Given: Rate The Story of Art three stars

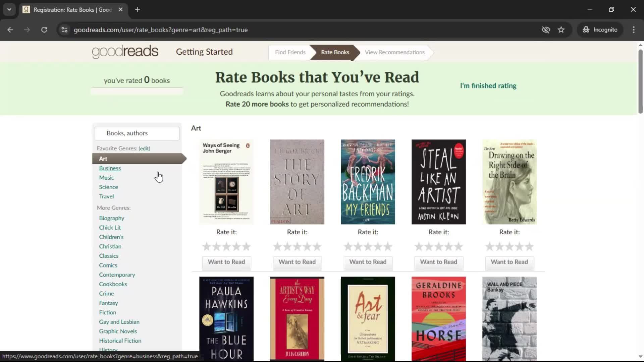Looking at the screenshot, I should [297, 247].
